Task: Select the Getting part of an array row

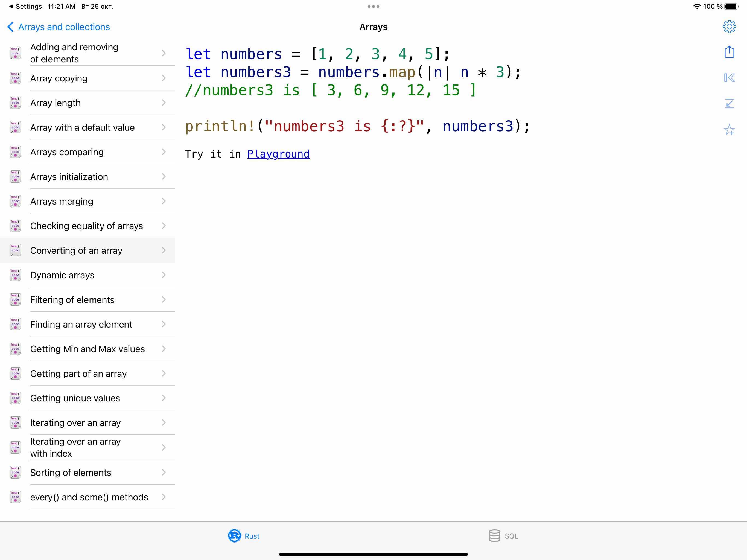Action: [87, 374]
